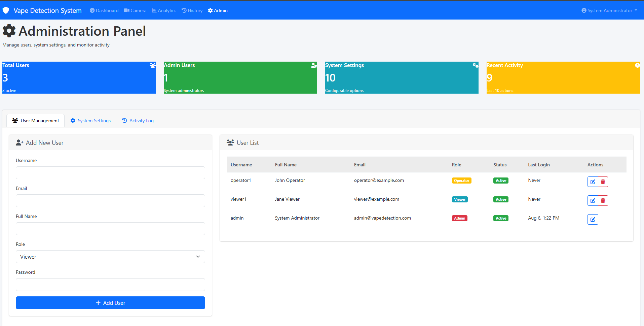Open the Analytics page
The width and height of the screenshot is (644, 326).
tap(164, 10)
